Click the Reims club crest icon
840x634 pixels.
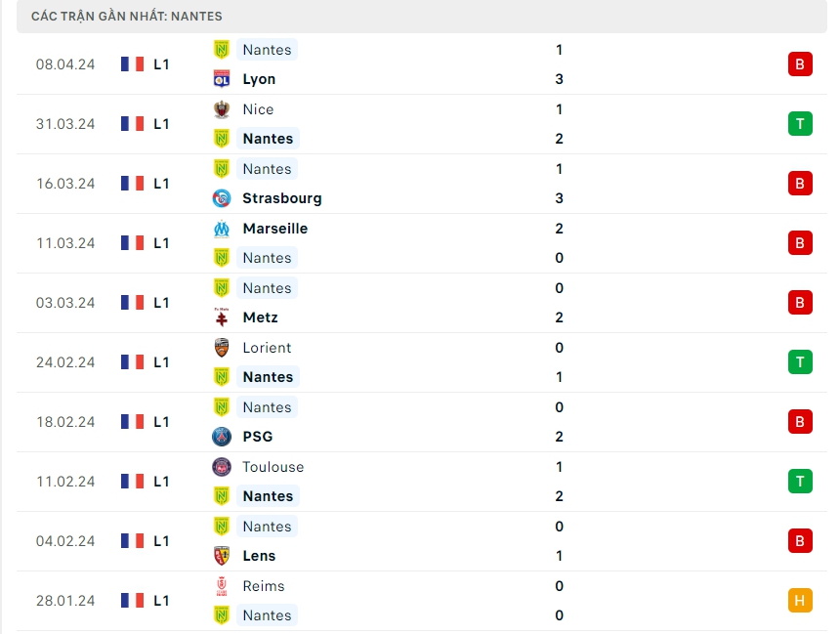click(x=222, y=586)
